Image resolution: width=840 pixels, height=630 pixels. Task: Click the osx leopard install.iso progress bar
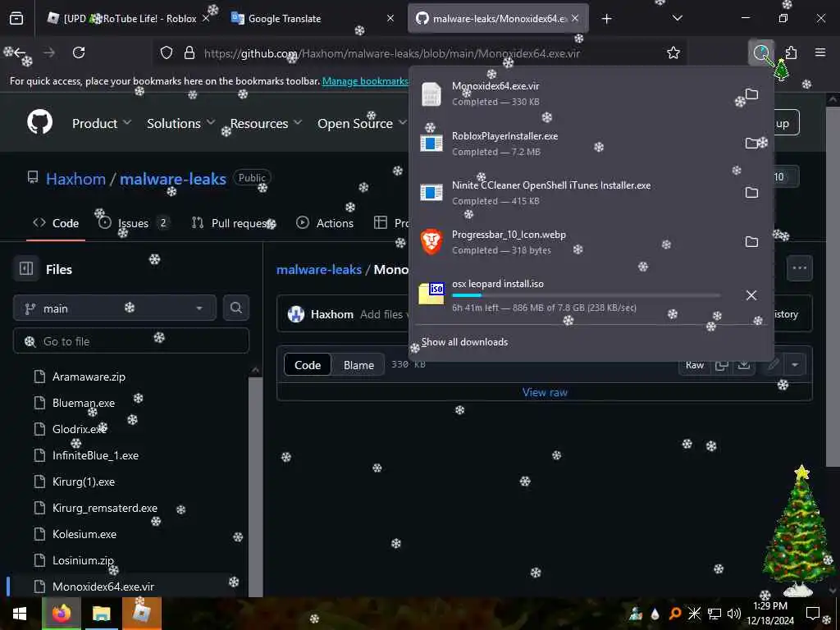point(586,295)
